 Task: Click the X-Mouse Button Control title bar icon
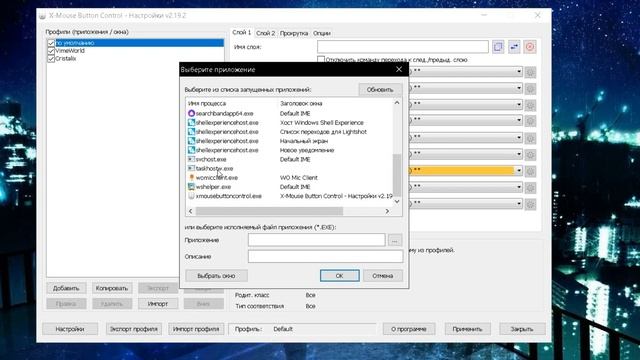point(42,16)
